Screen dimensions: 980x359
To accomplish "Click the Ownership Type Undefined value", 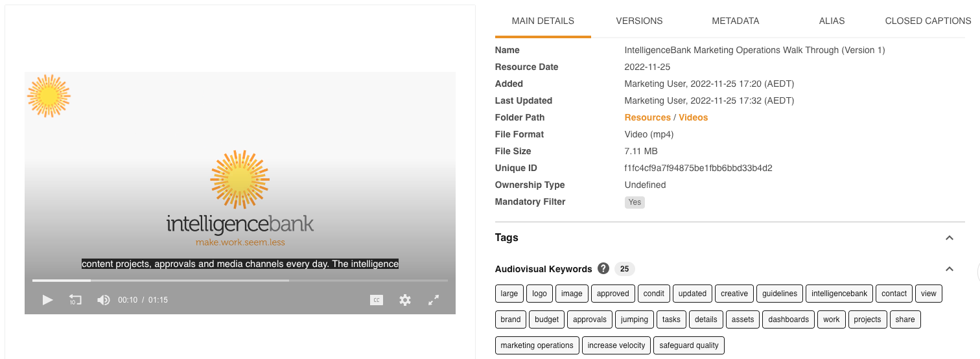I will (645, 185).
